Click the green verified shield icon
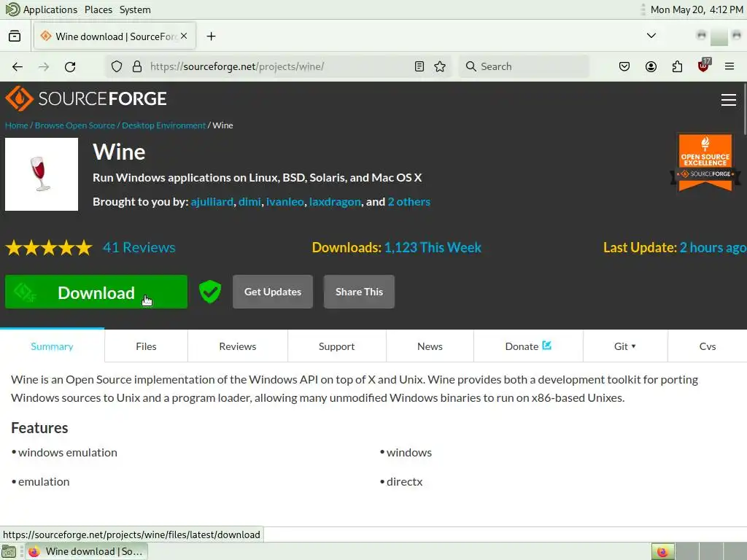This screenshot has height=560, width=747. pyautogui.click(x=210, y=292)
